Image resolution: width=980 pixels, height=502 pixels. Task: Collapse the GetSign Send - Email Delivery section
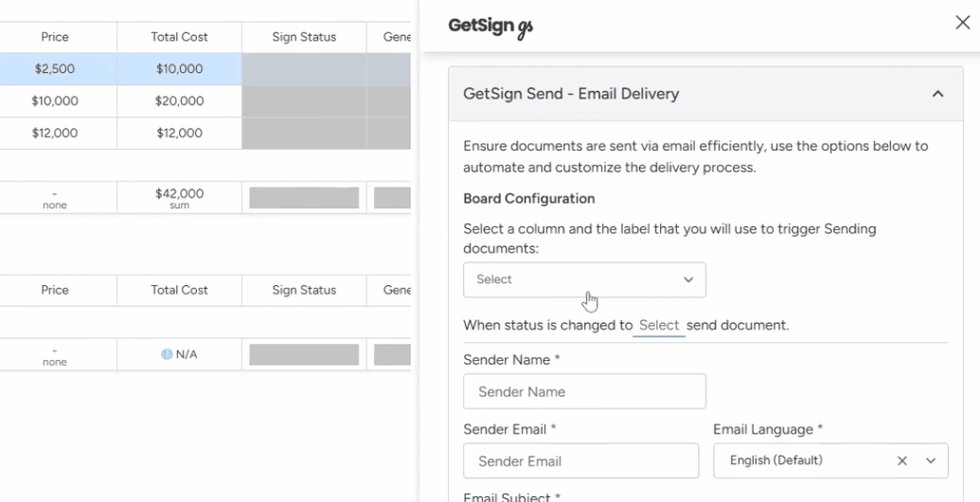point(937,94)
